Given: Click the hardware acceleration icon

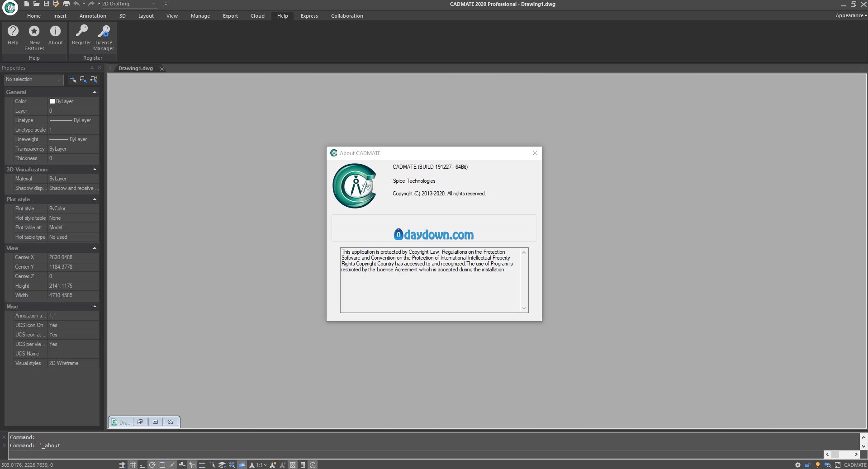Looking at the screenshot, I should [827, 465].
